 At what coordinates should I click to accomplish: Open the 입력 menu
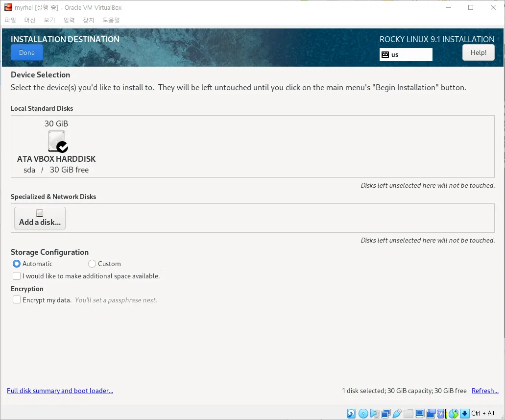coord(69,20)
